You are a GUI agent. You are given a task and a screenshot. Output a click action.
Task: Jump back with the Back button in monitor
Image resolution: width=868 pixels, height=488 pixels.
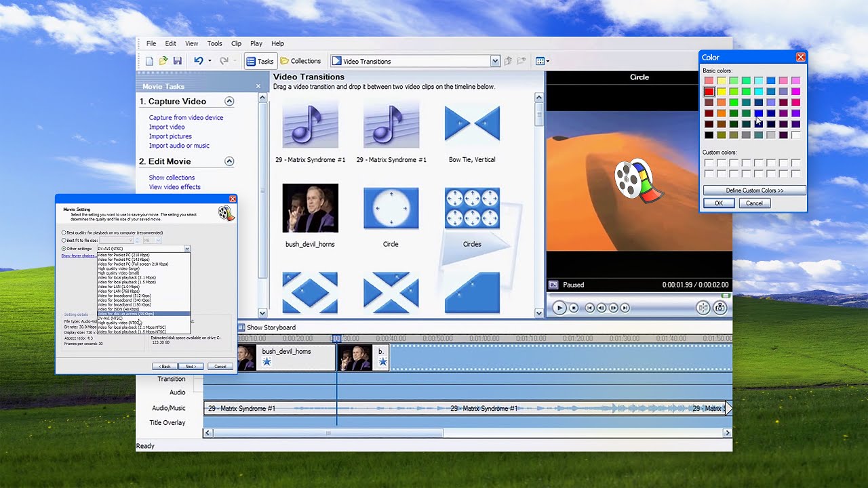click(590, 308)
